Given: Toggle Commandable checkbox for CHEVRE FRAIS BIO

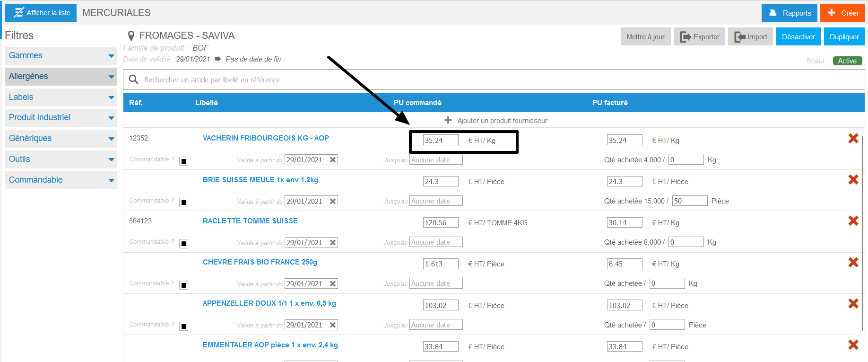Looking at the screenshot, I should click(x=184, y=285).
